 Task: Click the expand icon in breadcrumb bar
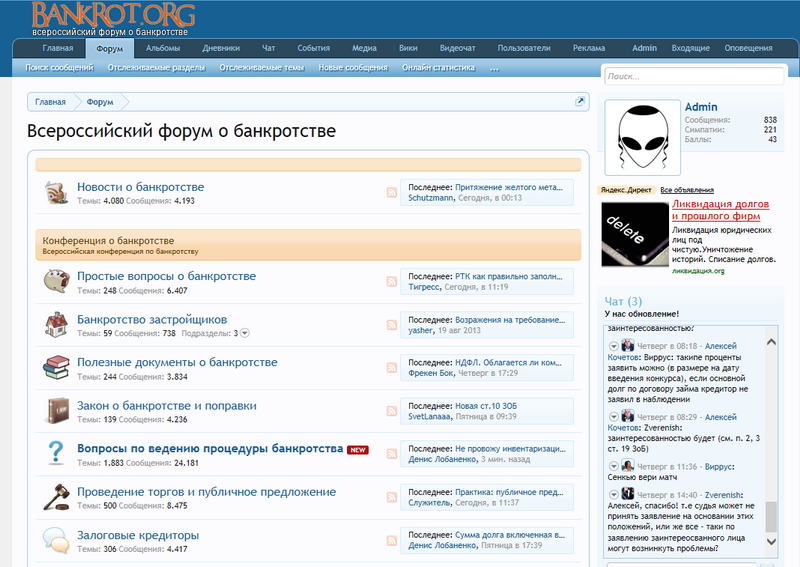click(579, 102)
